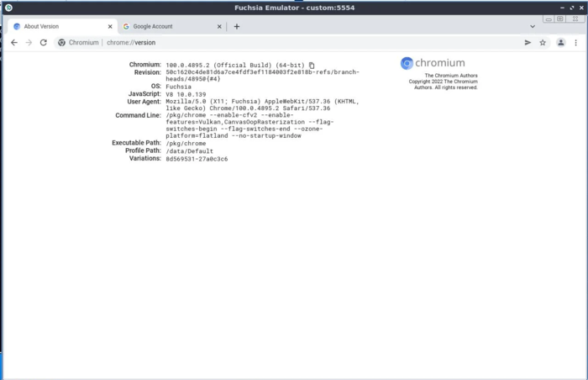Click the emulator icon in title bar
This screenshot has width=588, height=380.
[x=8, y=8]
